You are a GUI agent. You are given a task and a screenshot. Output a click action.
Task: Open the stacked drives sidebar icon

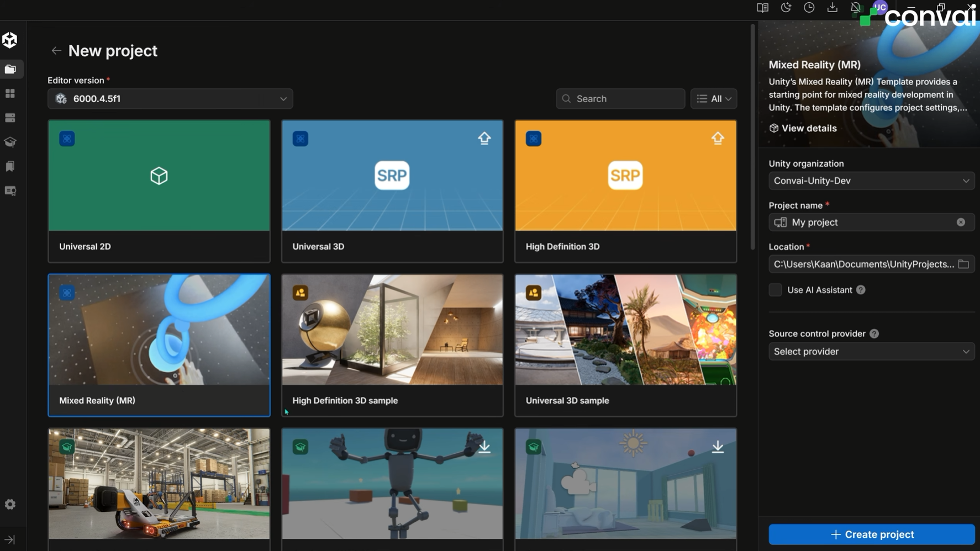click(x=10, y=118)
